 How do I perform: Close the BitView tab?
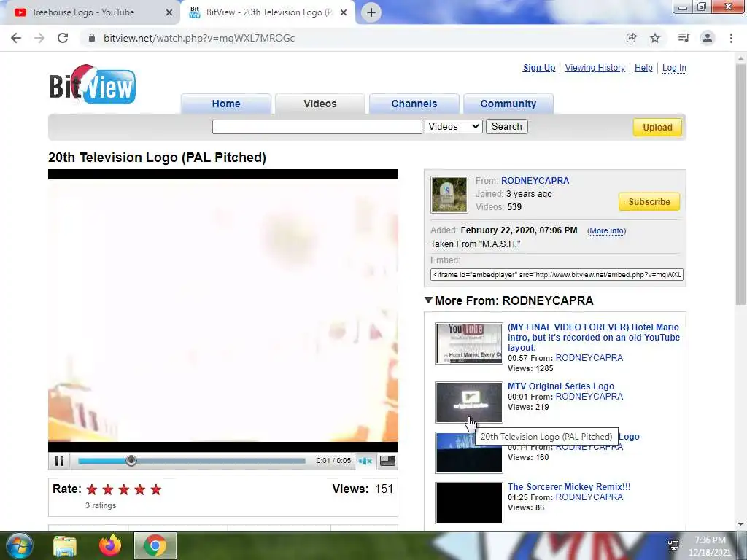click(344, 12)
